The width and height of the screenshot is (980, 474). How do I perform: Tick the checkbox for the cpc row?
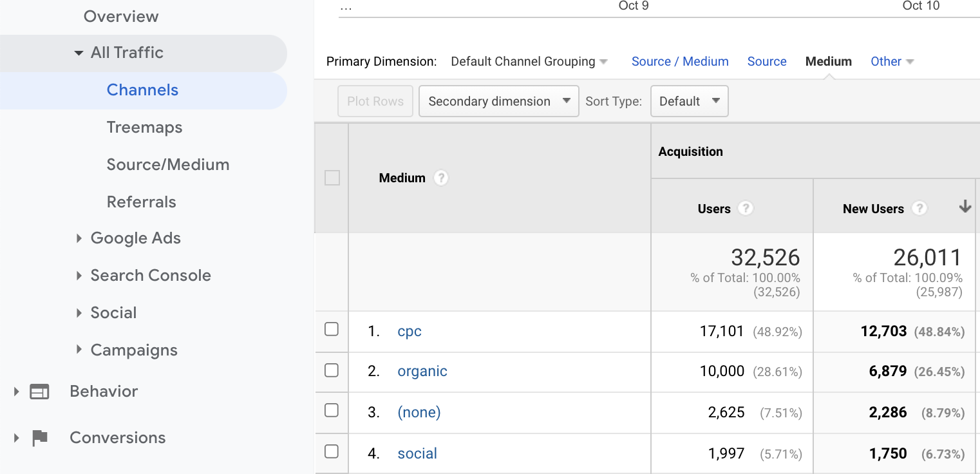click(332, 329)
